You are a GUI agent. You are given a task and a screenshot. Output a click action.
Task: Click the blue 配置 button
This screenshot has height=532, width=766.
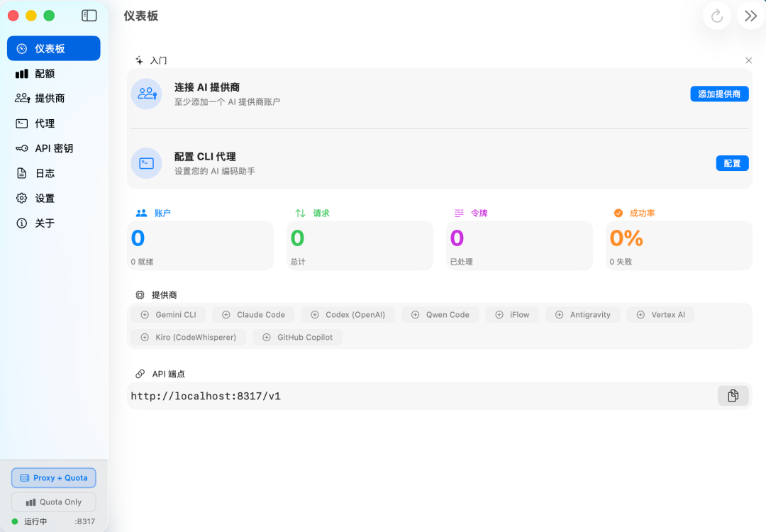click(732, 163)
